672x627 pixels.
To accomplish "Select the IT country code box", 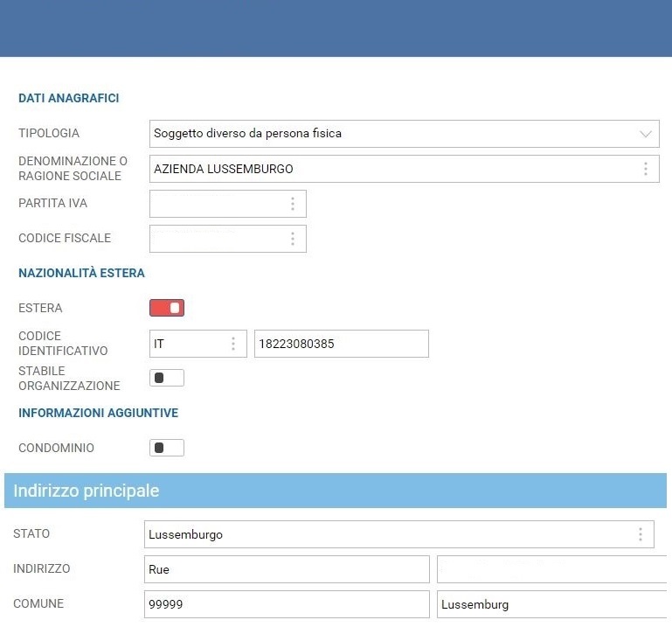I will (x=185, y=344).
